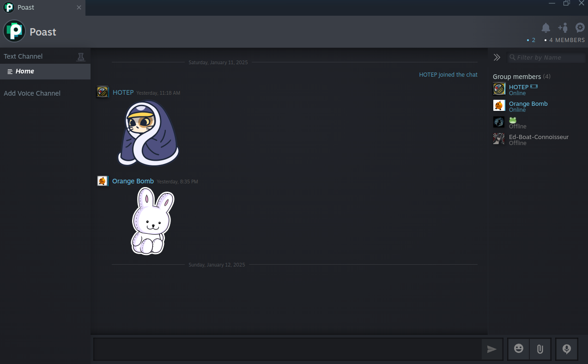
Task: Open the invite friends icon
Action: click(563, 28)
